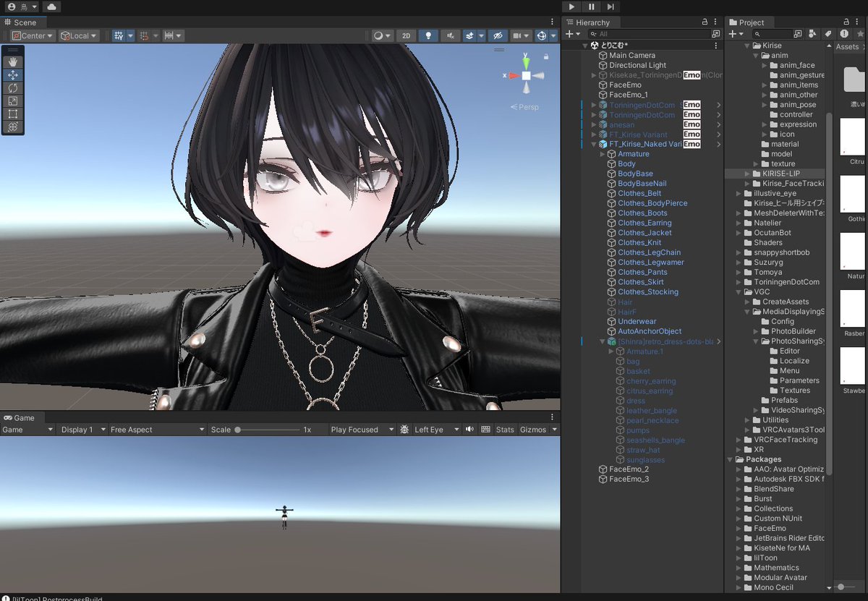Expand the Armature object
This screenshot has height=601, width=868.
coord(603,154)
